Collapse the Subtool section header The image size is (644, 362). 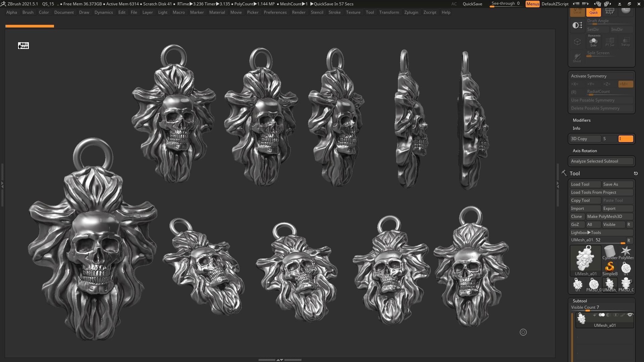coord(580,301)
